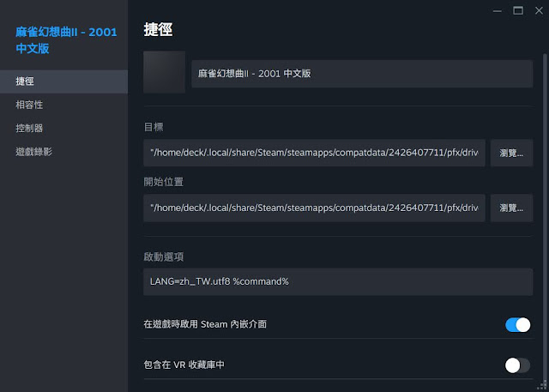549x392 pixels.
Task: Close the properties window
Action: click(x=540, y=11)
